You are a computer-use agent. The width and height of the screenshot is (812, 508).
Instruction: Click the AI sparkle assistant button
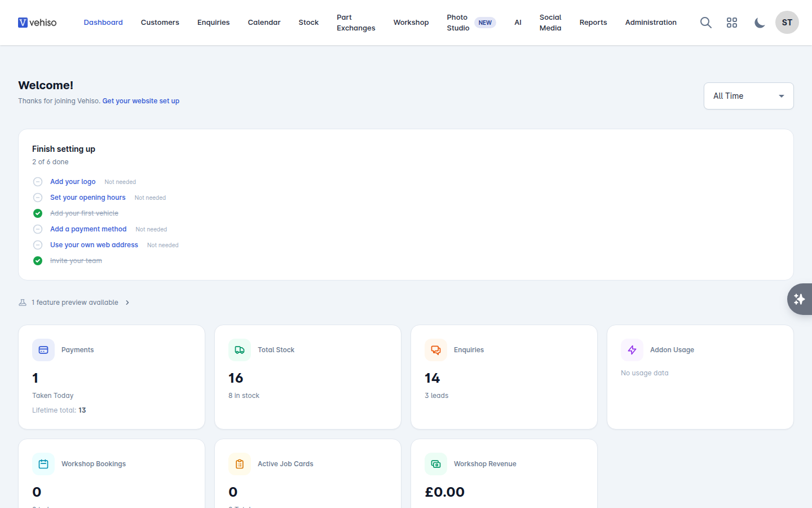[x=800, y=299]
